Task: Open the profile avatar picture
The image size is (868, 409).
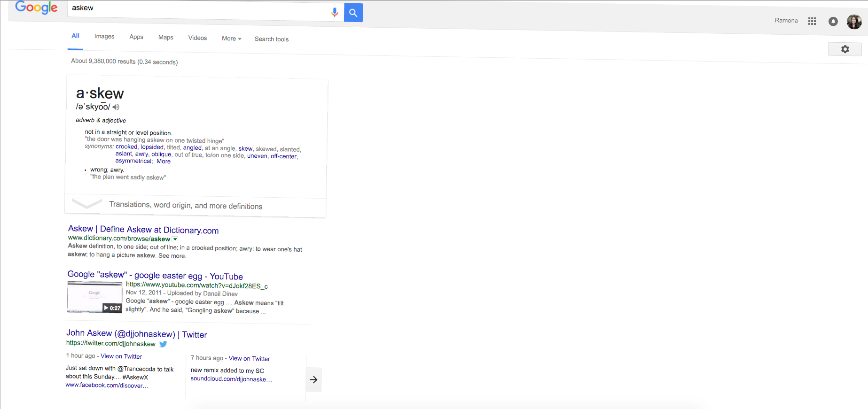Action: (x=854, y=22)
